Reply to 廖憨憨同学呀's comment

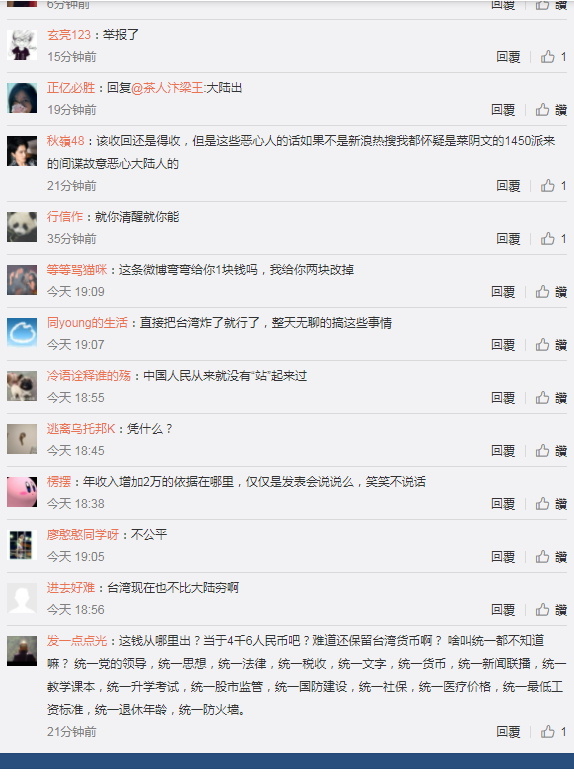click(503, 557)
